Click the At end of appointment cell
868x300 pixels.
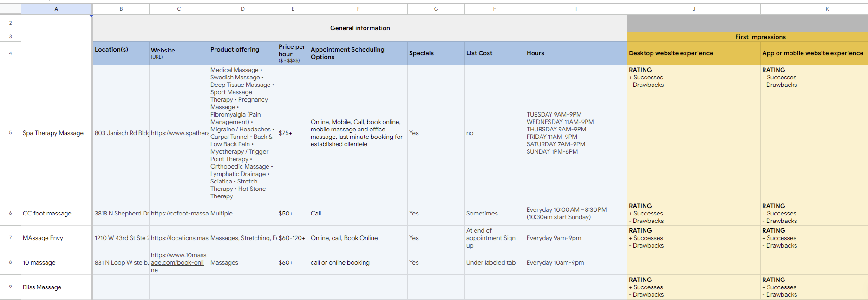[495, 238]
